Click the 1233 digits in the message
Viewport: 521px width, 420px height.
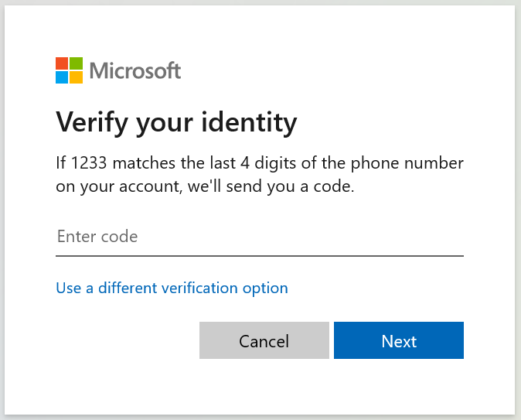pyautogui.click(x=89, y=163)
